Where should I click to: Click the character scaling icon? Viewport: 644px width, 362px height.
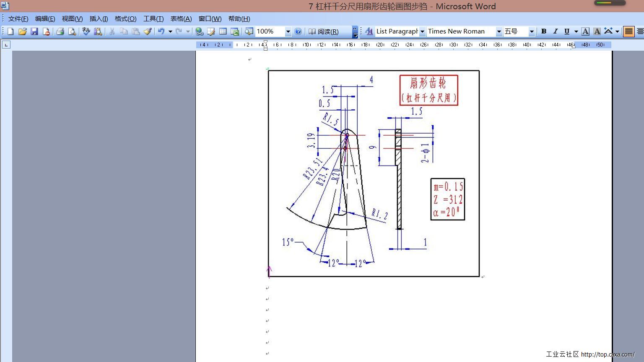pos(608,31)
